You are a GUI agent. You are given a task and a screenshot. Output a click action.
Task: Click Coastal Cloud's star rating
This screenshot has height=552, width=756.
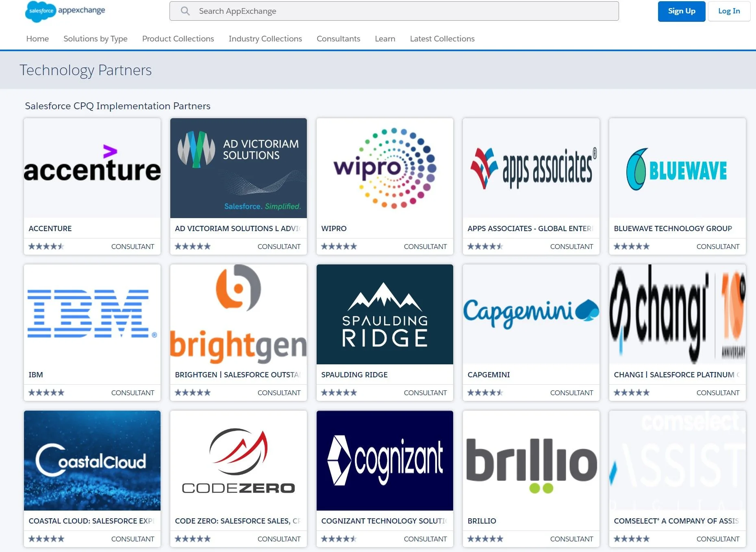46,539
